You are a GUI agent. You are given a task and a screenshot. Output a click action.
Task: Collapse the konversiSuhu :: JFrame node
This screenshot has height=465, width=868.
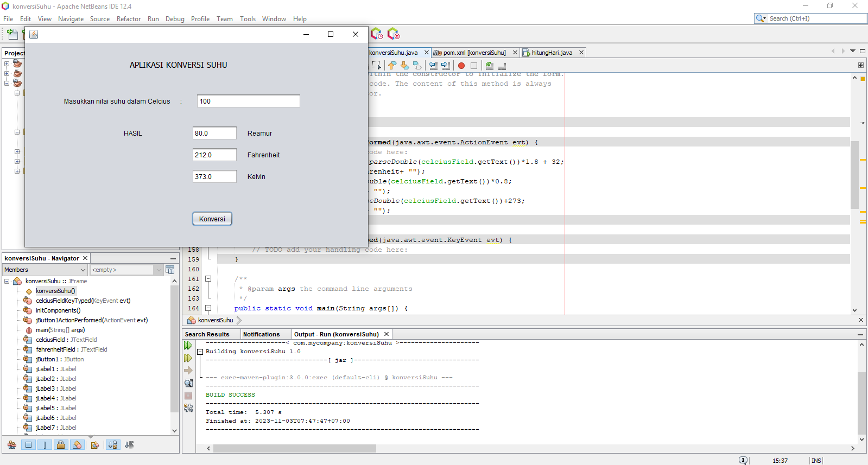pyautogui.click(x=7, y=281)
